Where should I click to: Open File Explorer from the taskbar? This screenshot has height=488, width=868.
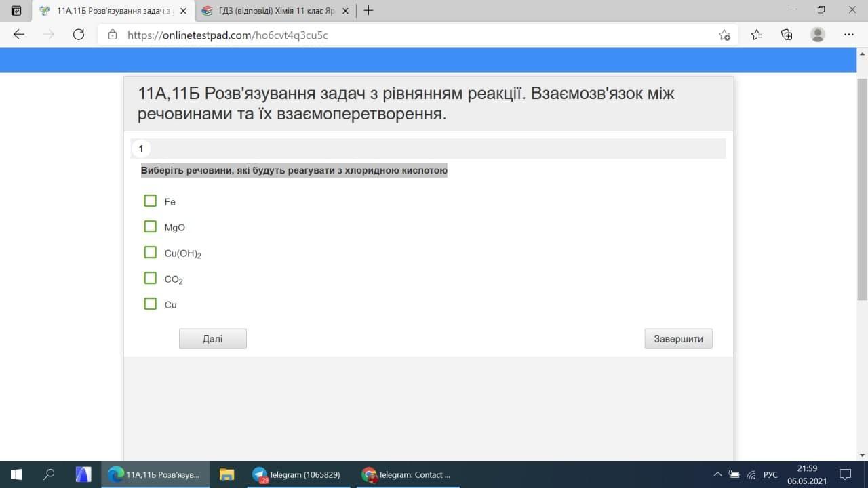pyautogui.click(x=226, y=474)
